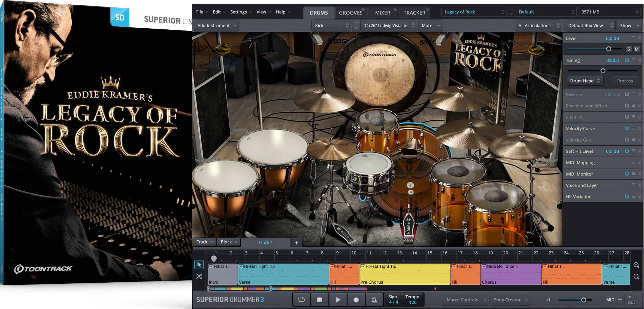Viewport: 644px width, 309px height.
Task: Open Add Instrument dropdown
Action: click(216, 26)
